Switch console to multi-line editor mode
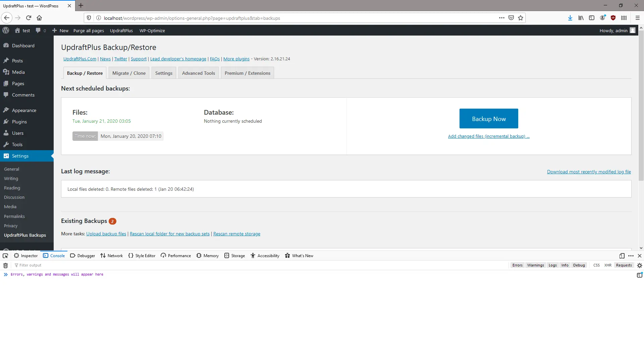 pyautogui.click(x=640, y=275)
